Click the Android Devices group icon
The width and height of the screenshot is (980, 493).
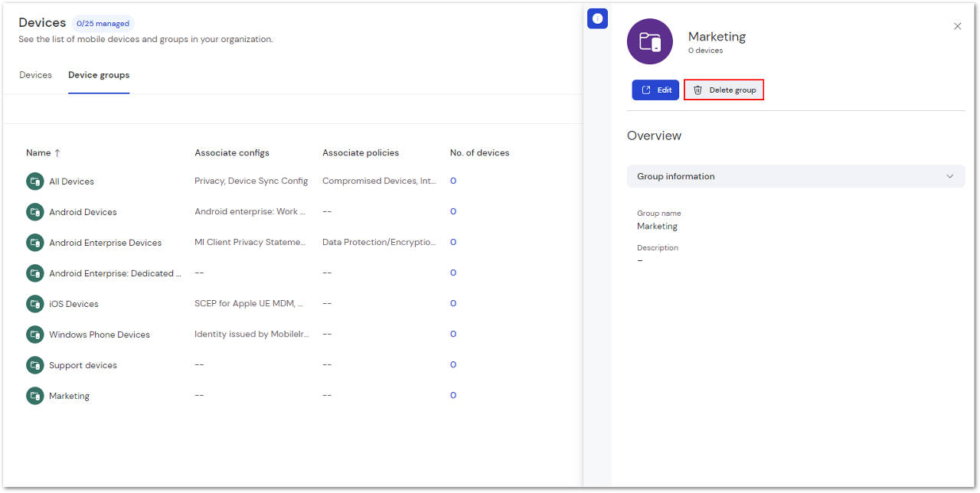pyautogui.click(x=34, y=212)
